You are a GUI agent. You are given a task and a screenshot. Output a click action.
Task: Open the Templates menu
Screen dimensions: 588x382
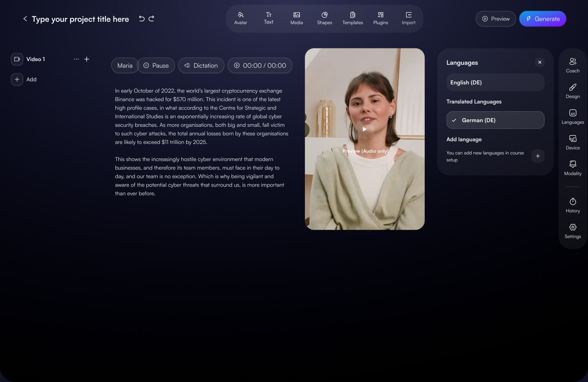352,18
